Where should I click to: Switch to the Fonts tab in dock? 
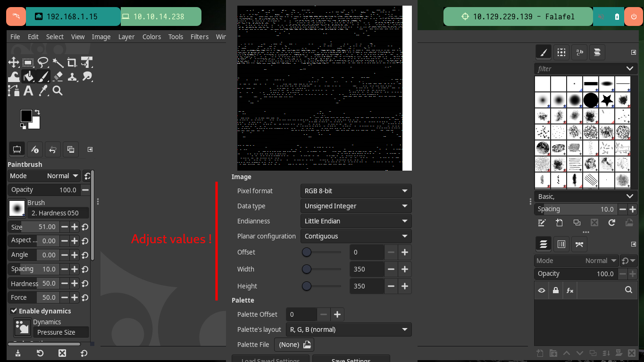[579, 52]
